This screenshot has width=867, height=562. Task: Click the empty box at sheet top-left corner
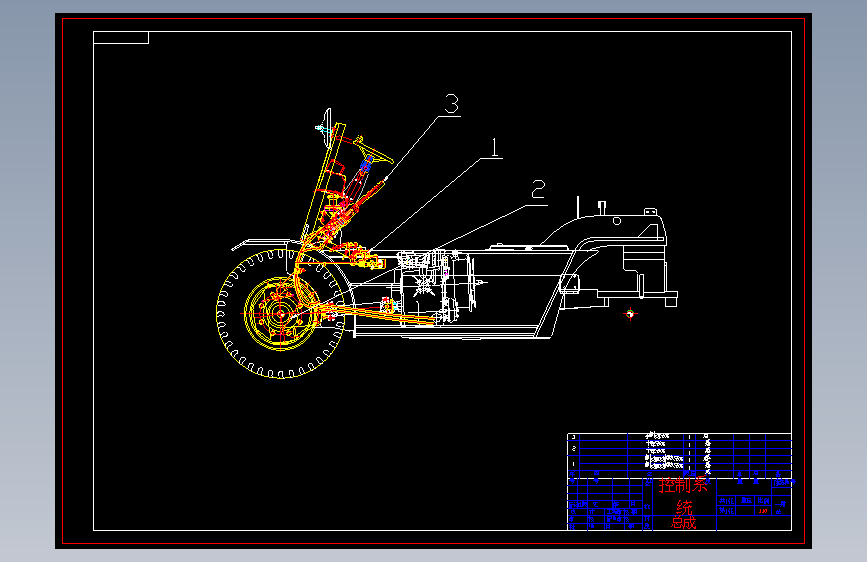point(121,38)
